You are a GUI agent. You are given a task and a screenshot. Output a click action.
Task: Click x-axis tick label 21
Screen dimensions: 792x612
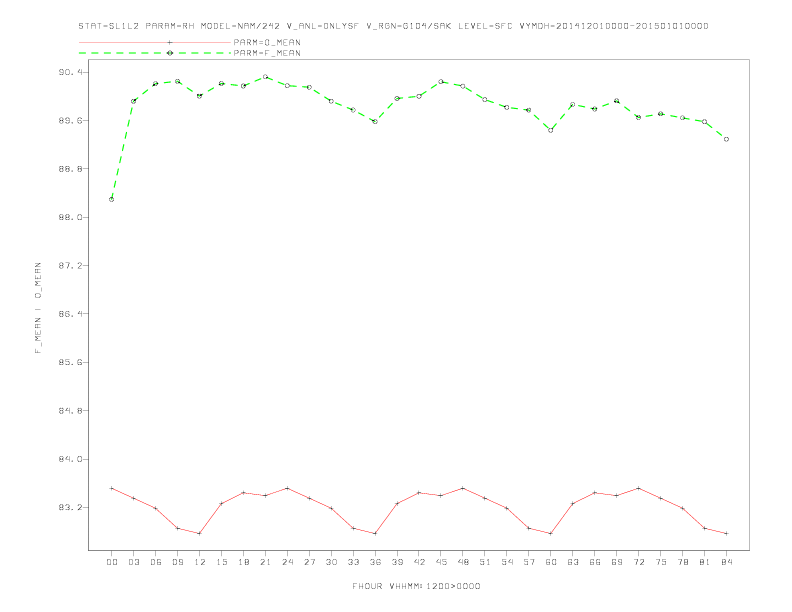266,562
